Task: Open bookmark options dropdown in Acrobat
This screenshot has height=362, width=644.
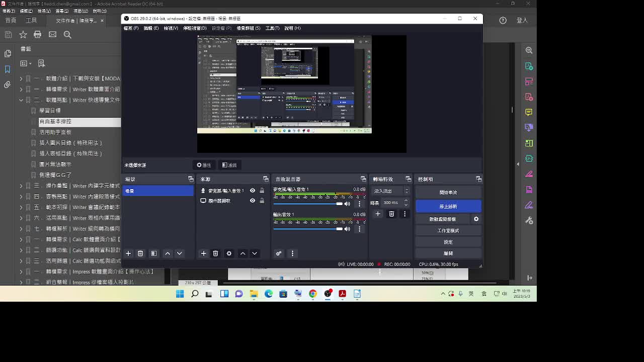Action: pos(26,63)
